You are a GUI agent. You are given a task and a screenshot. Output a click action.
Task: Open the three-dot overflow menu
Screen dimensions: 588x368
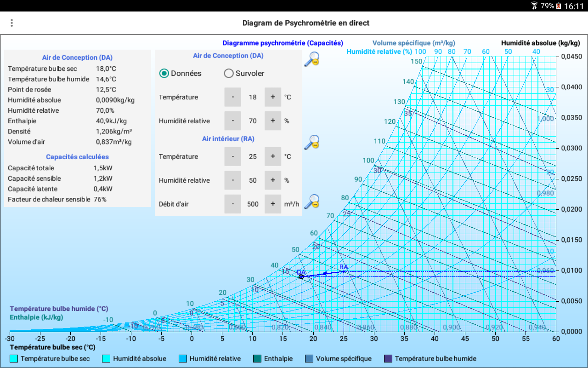click(x=12, y=23)
